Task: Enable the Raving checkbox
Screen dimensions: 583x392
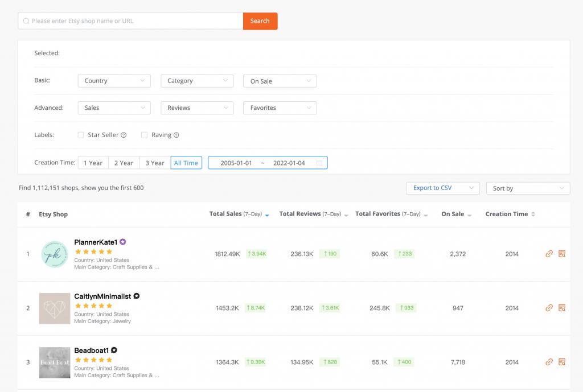Action: 144,135
